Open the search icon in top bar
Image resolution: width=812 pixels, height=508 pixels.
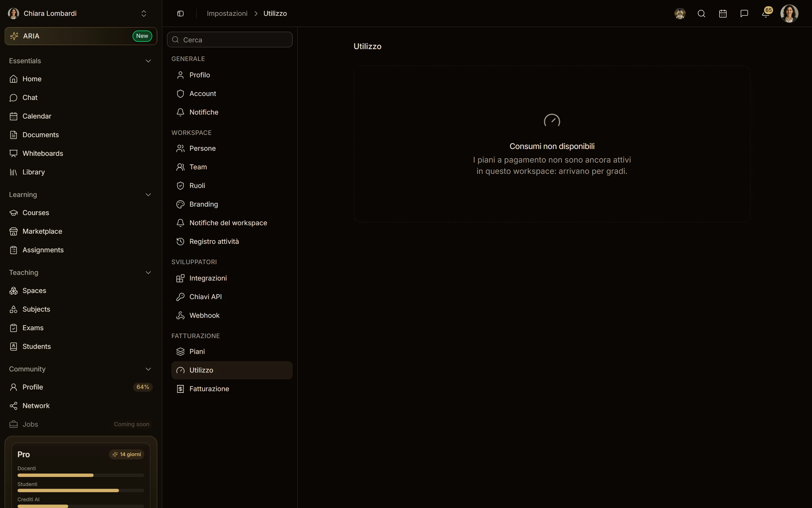[x=701, y=14]
